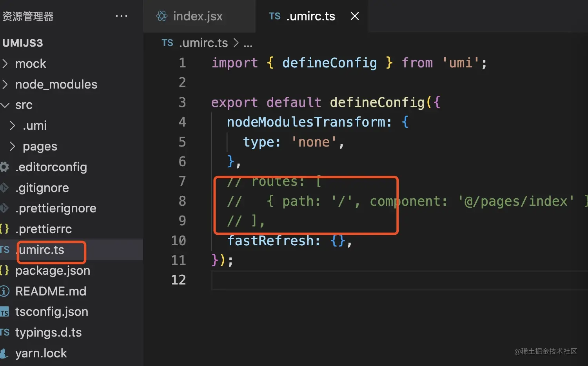The image size is (588, 366).
Task: Place cursor on empty line 12
Action: click(399, 280)
